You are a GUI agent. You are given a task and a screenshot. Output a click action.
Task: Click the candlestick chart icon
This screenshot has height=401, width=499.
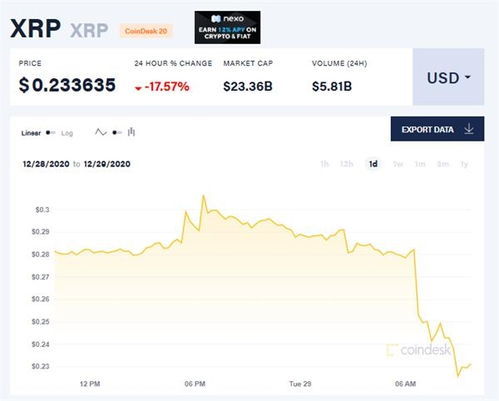(131, 132)
